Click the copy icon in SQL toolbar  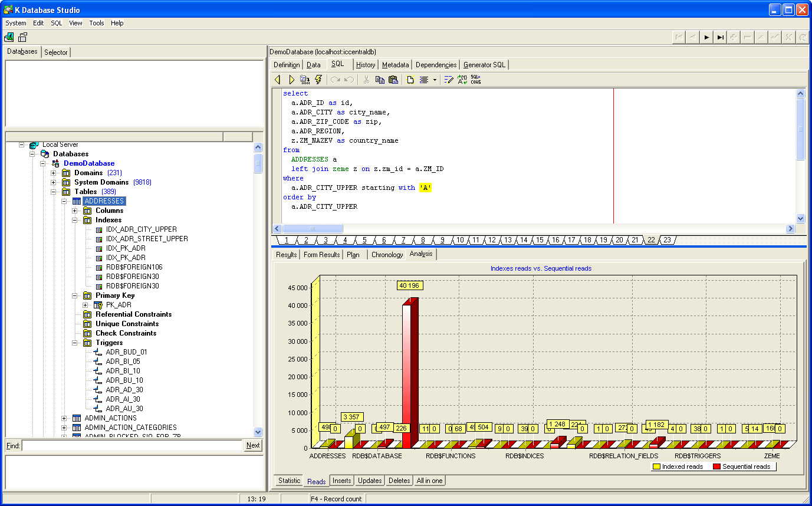pyautogui.click(x=380, y=80)
